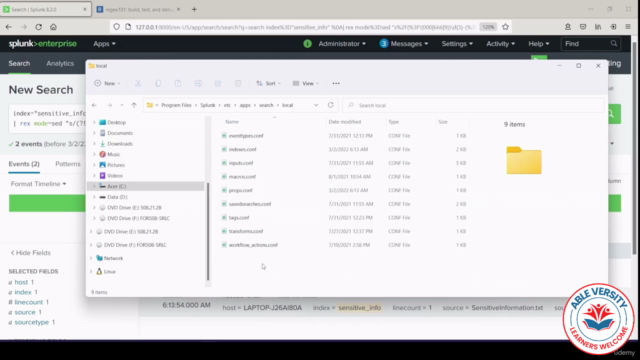Open the Splunk Help menu
This screenshot has width=640, height=360.
[539, 44]
